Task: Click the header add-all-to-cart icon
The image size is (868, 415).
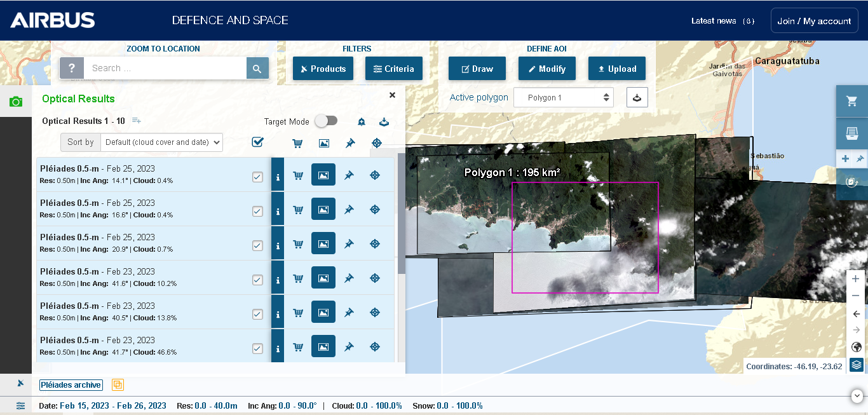Action: click(297, 144)
